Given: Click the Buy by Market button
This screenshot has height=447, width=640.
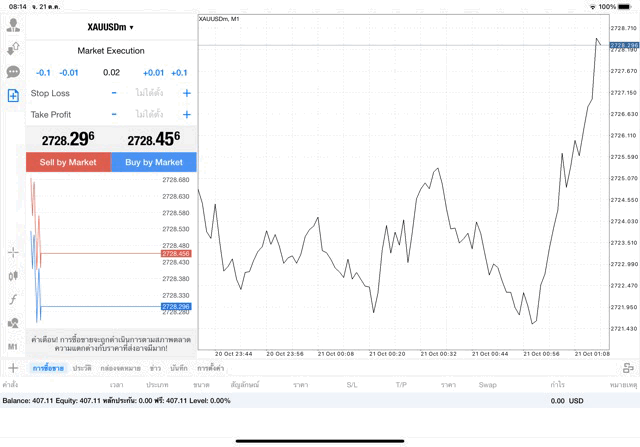Looking at the screenshot, I should [x=154, y=162].
